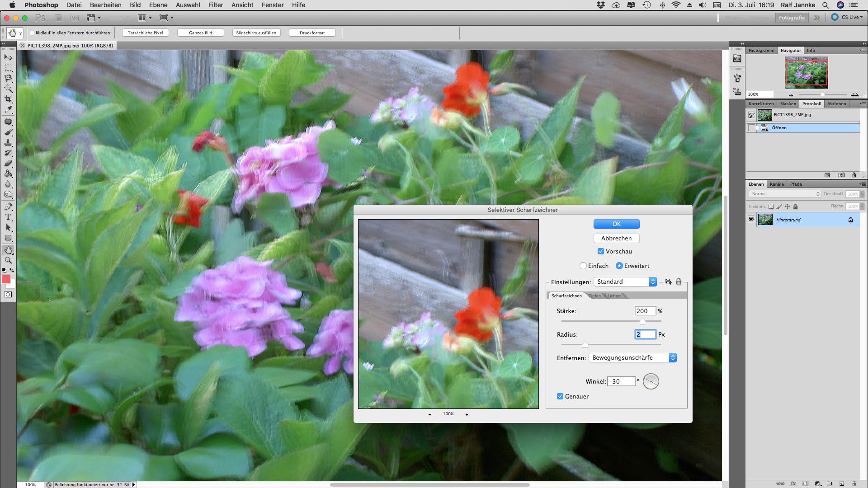This screenshot has height=488, width=868.
Task: Select the Move tool
Action: [8, 57]
